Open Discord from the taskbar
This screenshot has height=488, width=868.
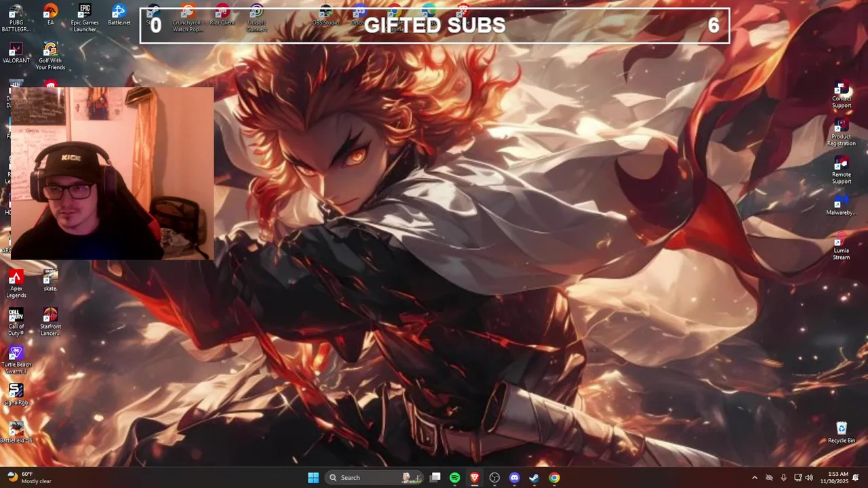coord(514,478)
